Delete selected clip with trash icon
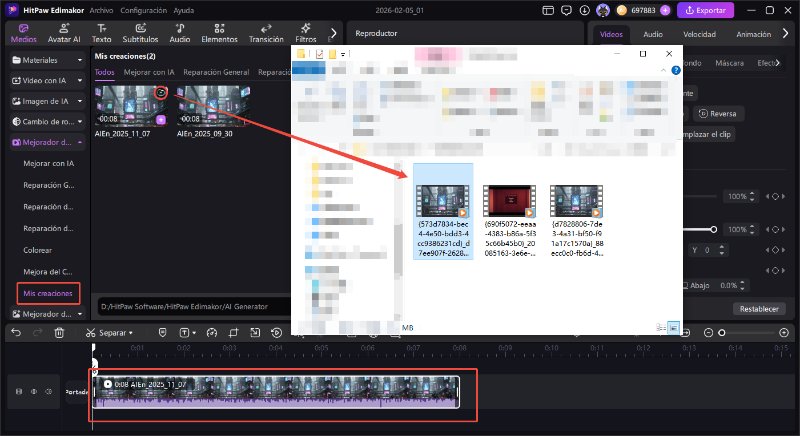Screen dimensions: 800x436 tap(59, 332)
